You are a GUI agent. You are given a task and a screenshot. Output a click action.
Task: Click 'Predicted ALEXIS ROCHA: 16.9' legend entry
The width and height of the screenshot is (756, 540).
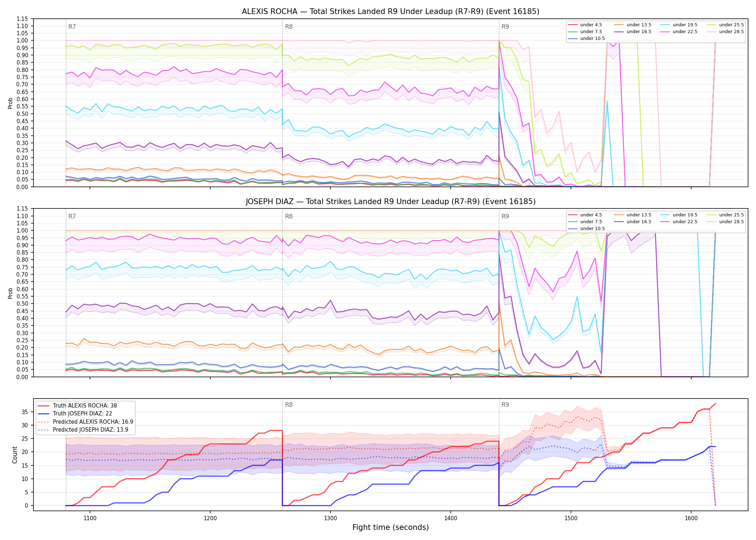86,422
